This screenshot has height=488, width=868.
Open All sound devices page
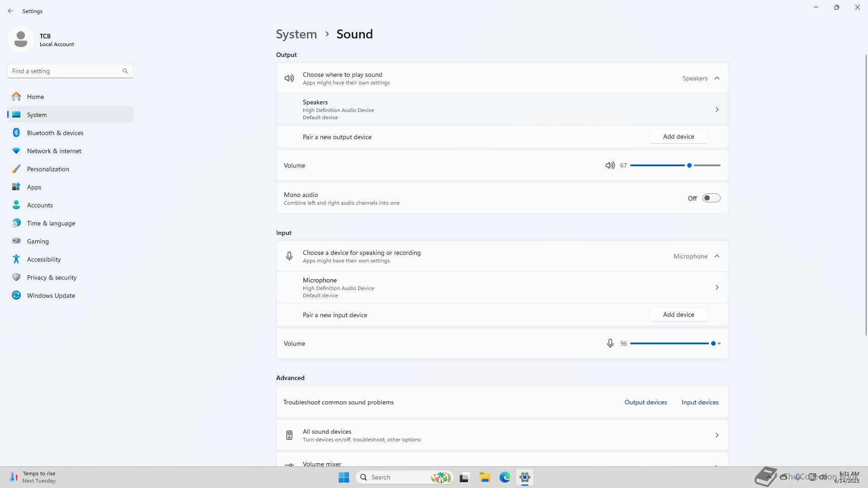point(502,435)
